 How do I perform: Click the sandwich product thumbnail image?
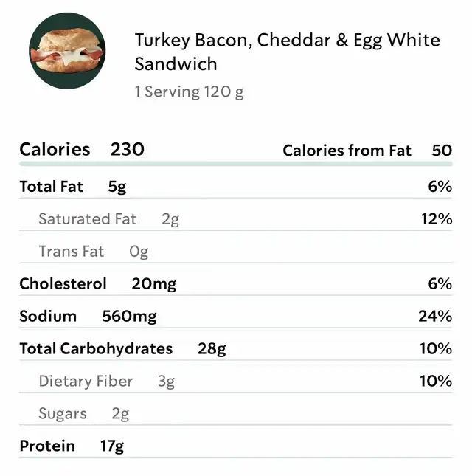(x=67, y=51)
